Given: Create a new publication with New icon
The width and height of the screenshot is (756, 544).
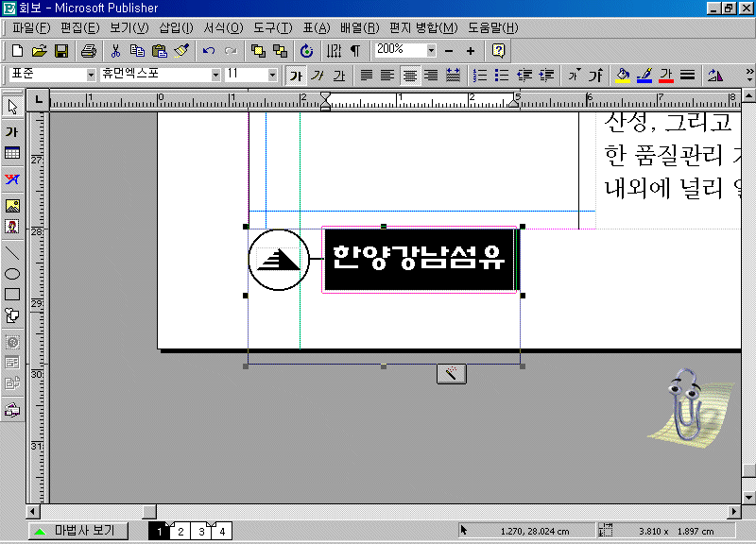Looking at the screenshot, I should tap(17, 51).
